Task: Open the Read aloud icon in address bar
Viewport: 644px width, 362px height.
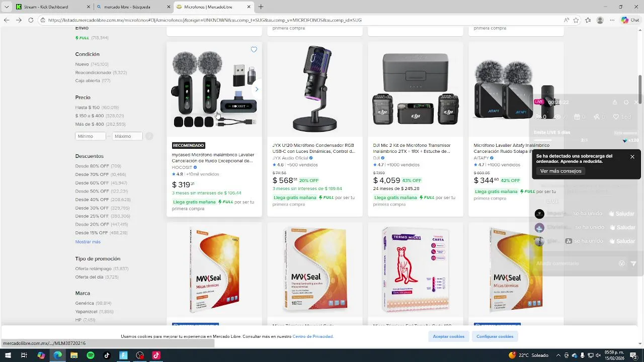Action: [567, 20]
